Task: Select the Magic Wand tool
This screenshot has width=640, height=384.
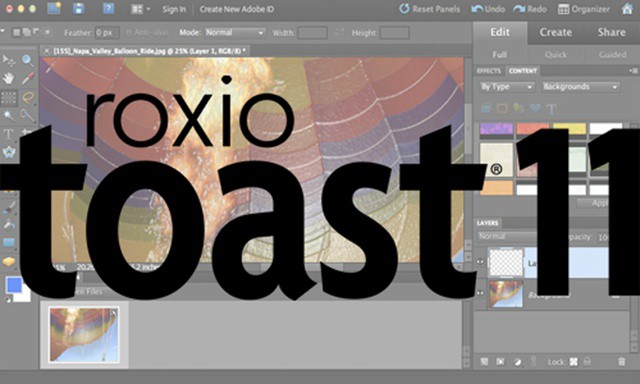Action: pos(8,115)
